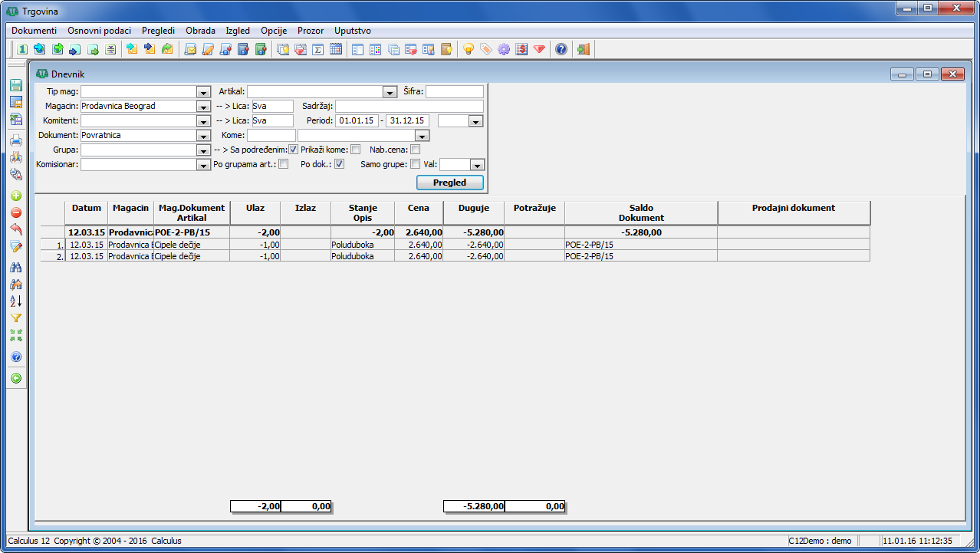Open the Obrada menu
Image resolution: width=980 pixels, height=553 pixels.
coord(200,31)
